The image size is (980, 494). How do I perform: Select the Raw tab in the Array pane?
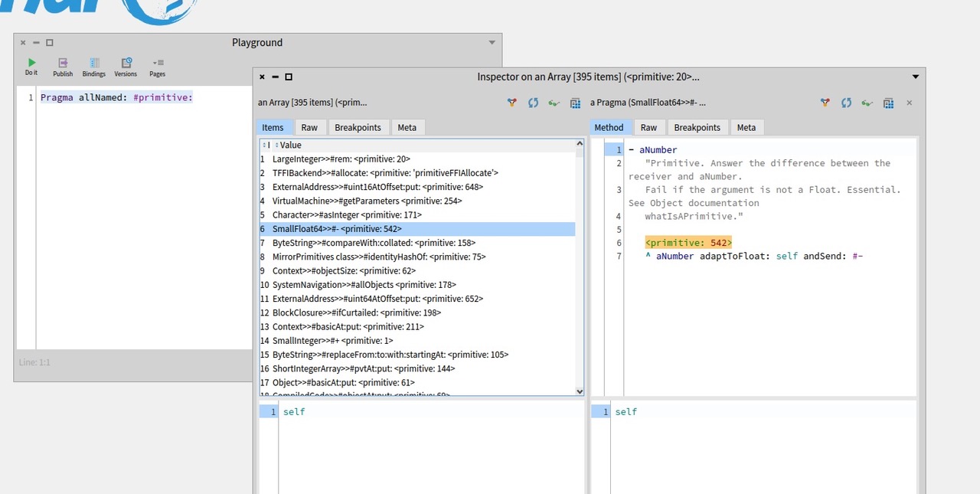coord(309,128)
